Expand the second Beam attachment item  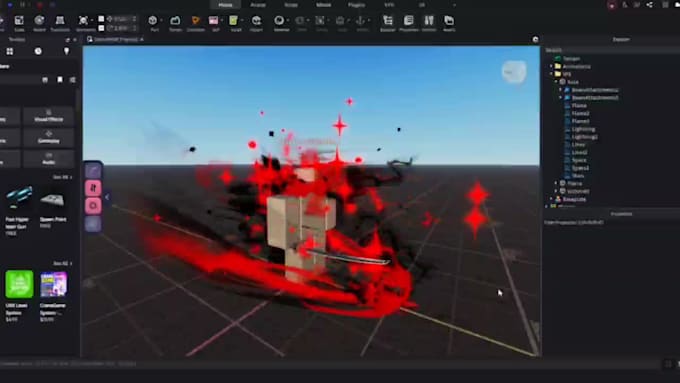560,98
